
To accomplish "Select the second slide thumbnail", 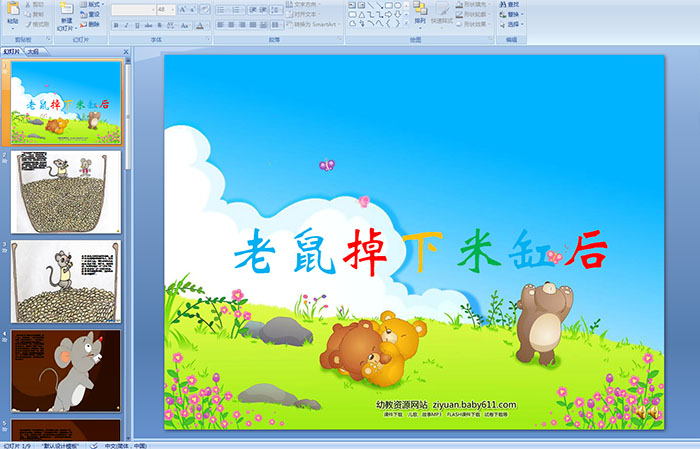I will (x=66, y=193).
